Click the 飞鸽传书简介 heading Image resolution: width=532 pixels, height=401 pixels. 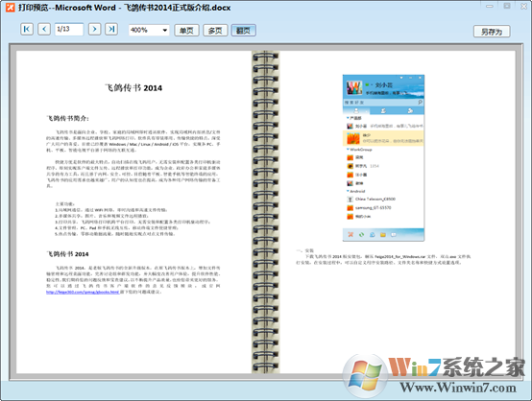68,118
